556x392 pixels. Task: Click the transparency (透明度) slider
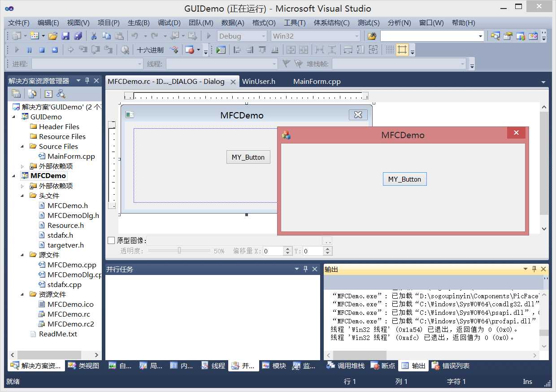(x=179, y=251)
